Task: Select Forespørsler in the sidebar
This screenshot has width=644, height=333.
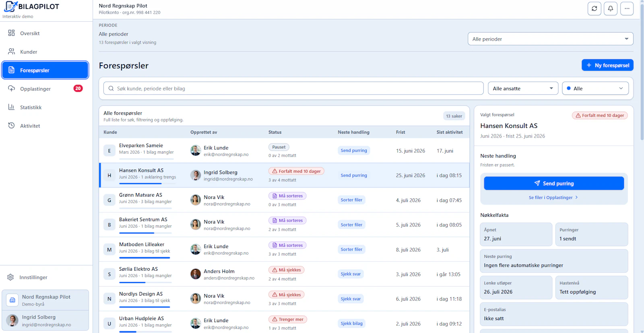Action: coord(45,70)
